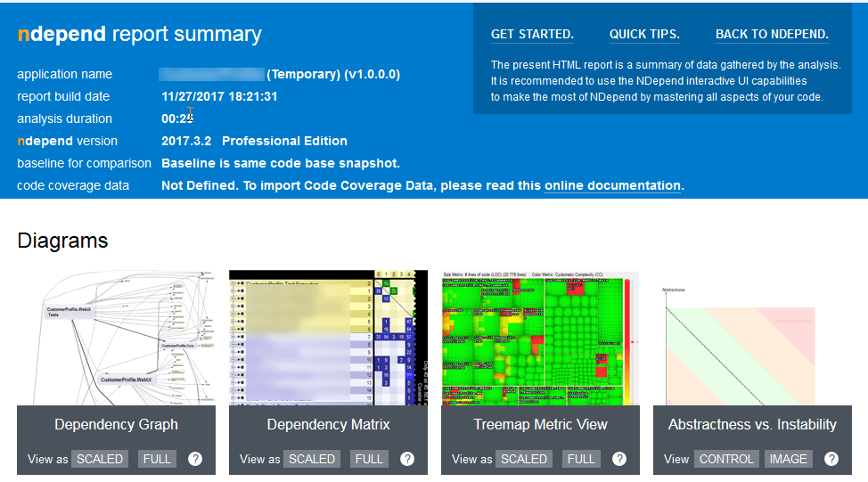Image resolution: width=868 pixels, height=482 pixels.
Task: View Dependency Matrix as Full
Action: point(369,459)
